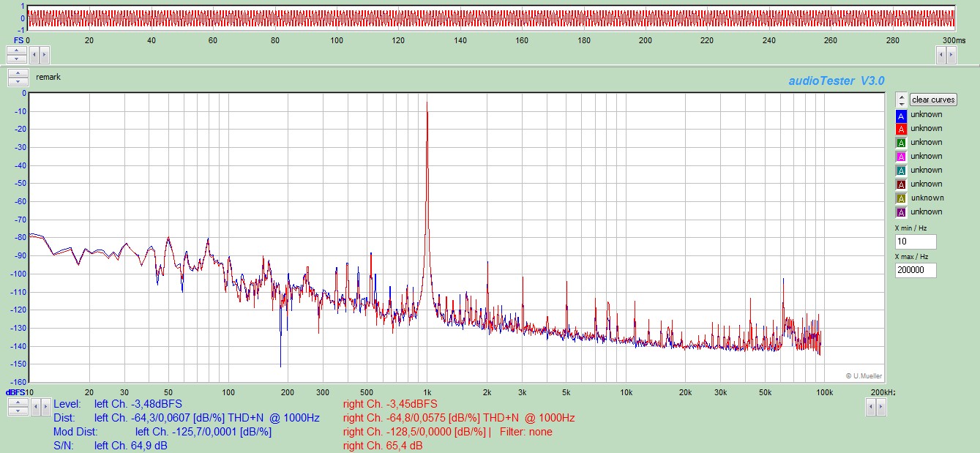The image size is (980, 453).
Task: Select the purple curve A icon
Action: (x=901, y=212)
